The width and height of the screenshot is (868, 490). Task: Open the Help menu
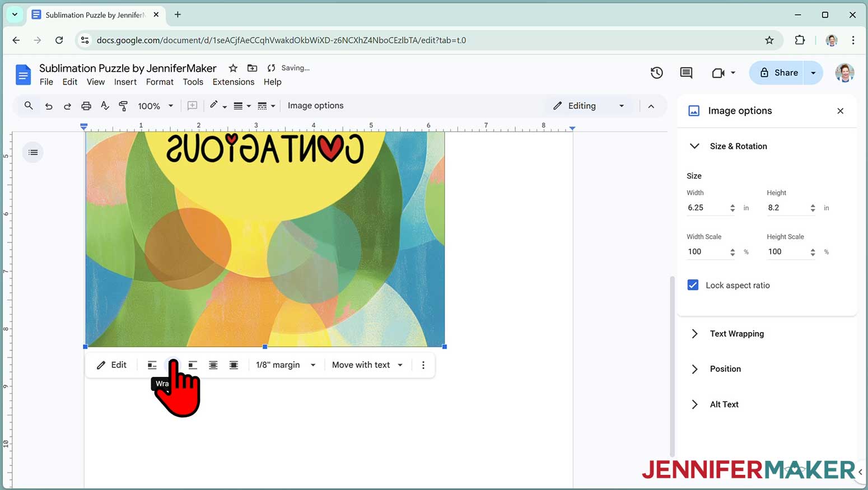click(x=273, y=82)
